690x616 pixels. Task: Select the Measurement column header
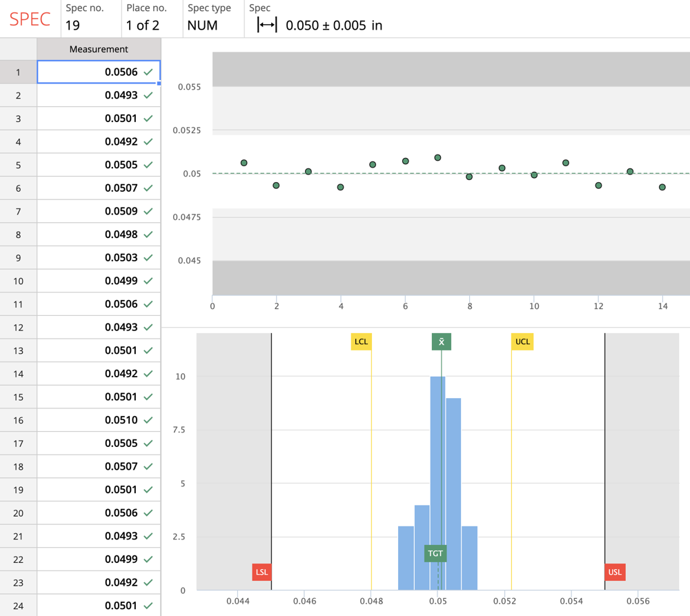[x=99, y=49]
